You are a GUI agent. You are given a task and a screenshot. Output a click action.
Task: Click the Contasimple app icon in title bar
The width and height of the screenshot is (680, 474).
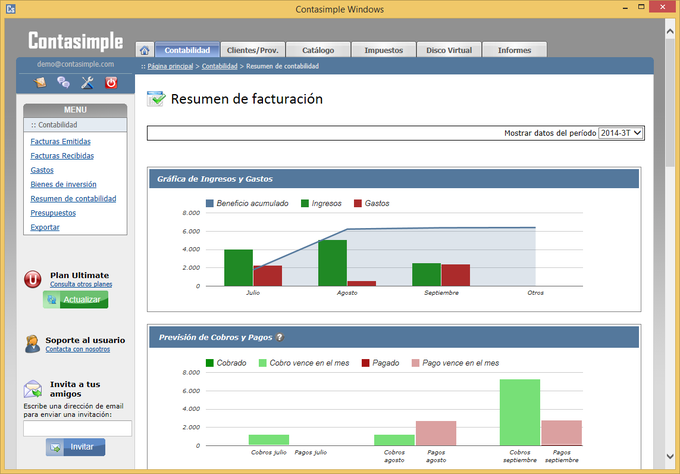pos(10,9)
